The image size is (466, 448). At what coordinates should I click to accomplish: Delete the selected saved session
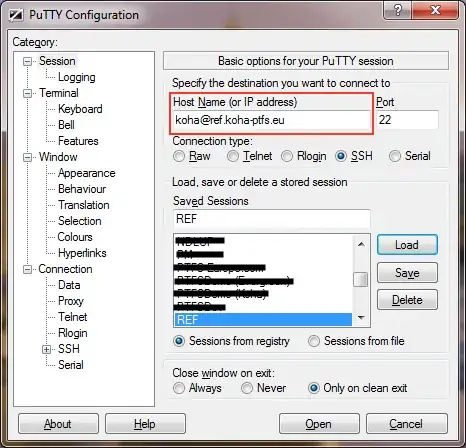coord(407,300)
